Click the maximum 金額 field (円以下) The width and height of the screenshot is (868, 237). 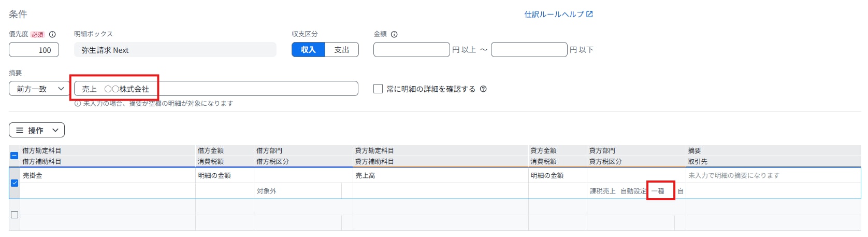(529, 50)
